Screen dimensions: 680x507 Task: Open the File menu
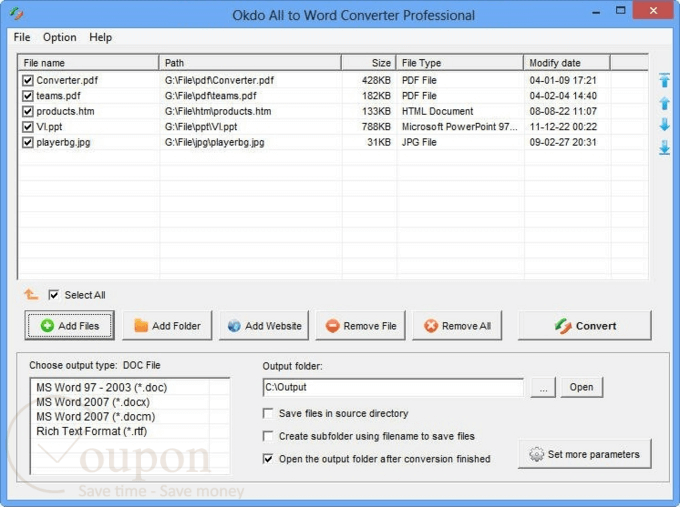click(x=22, y=37)
